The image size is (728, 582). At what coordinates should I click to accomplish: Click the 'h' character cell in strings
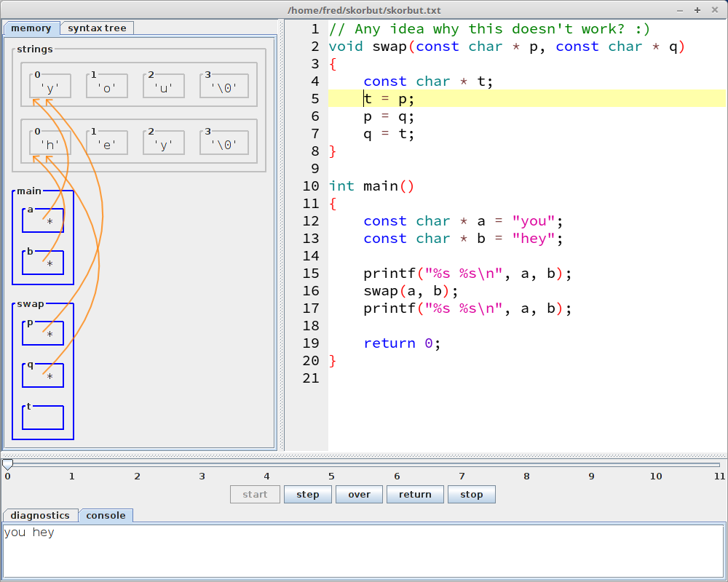[50, 143]
